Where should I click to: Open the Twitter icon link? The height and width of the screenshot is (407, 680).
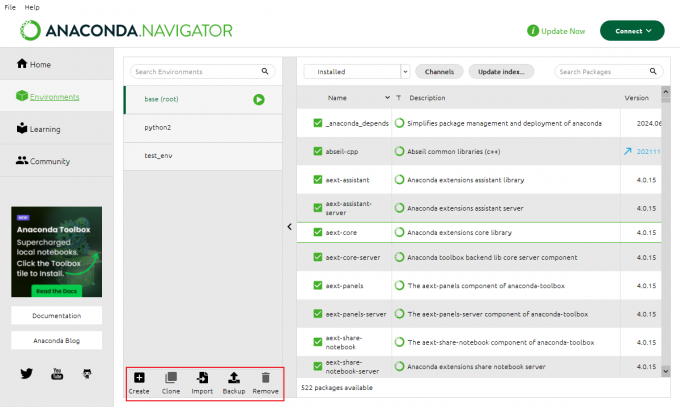click(26, 374)
